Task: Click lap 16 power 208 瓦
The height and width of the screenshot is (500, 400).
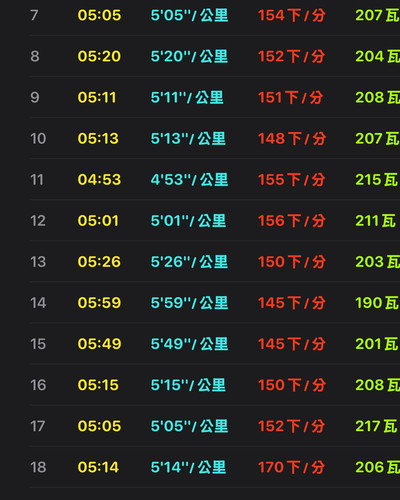Action: (378, 385)
